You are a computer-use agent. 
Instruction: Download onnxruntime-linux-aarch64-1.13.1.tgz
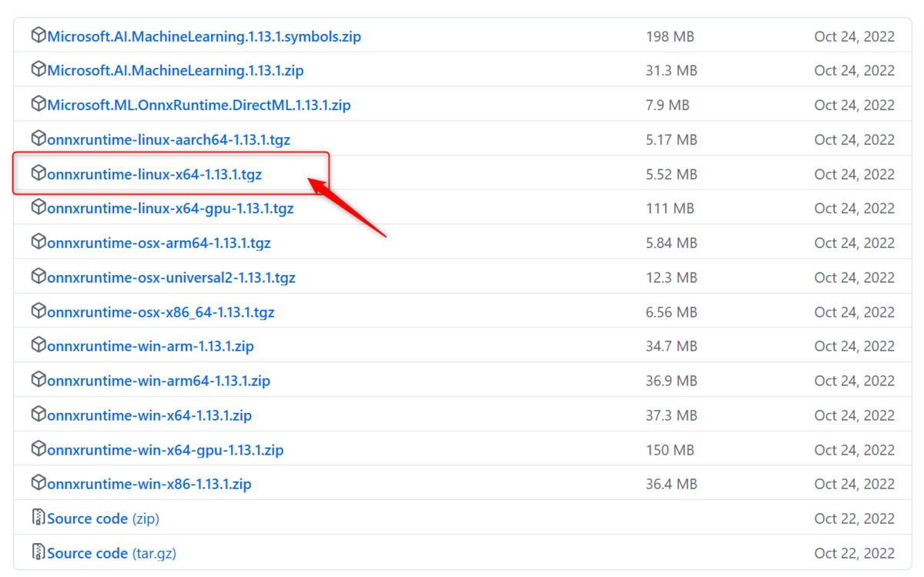(x=169, y=139)
